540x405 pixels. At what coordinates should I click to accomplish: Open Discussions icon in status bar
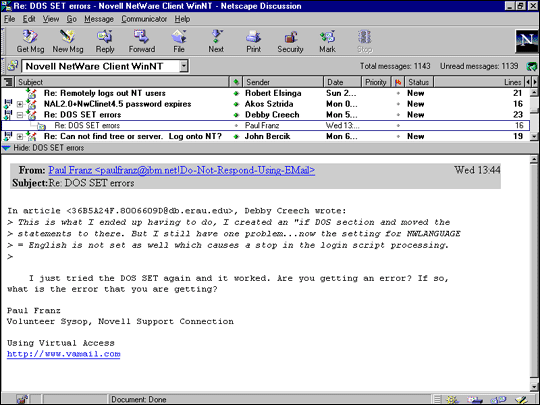pos(498,400)
